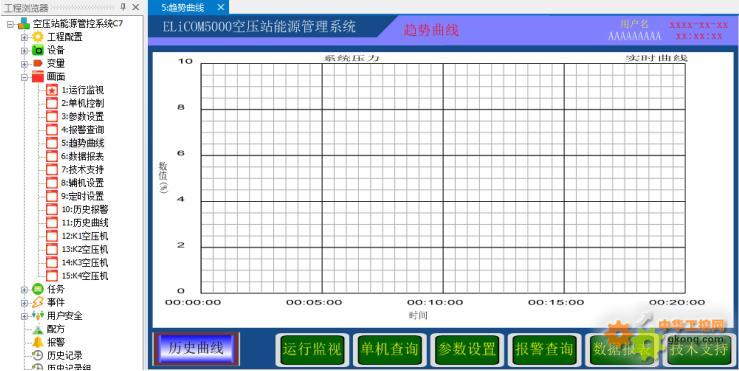
Task: Click the 空压站能源管控系统C7 project root icon
Action: tap(24, 24)
